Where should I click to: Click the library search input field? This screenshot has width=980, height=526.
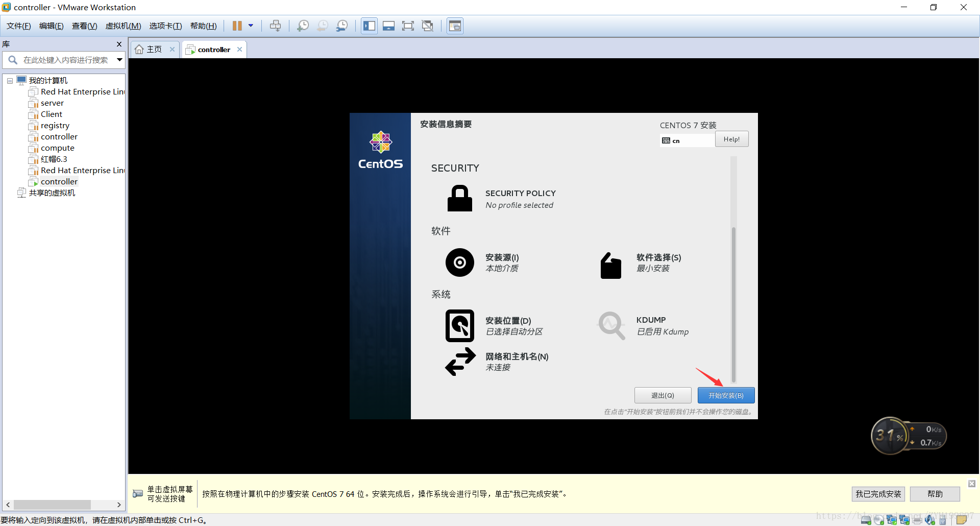click(65, 60)
